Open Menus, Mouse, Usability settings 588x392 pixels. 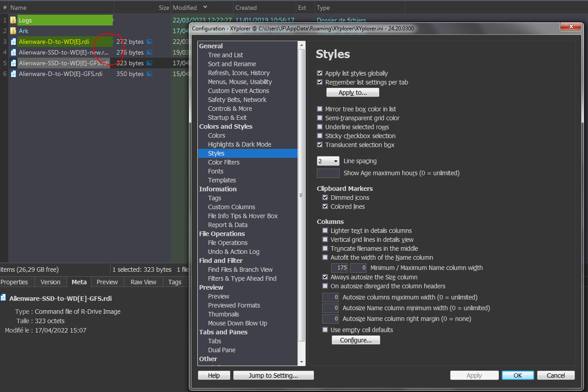(x=240, y=82)
